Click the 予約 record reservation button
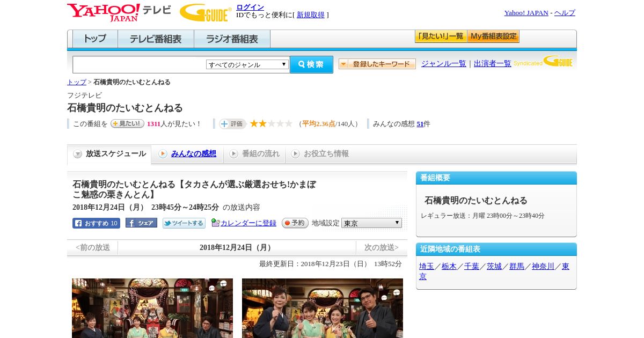The image size is (644, 338). [x=295, y=223]
